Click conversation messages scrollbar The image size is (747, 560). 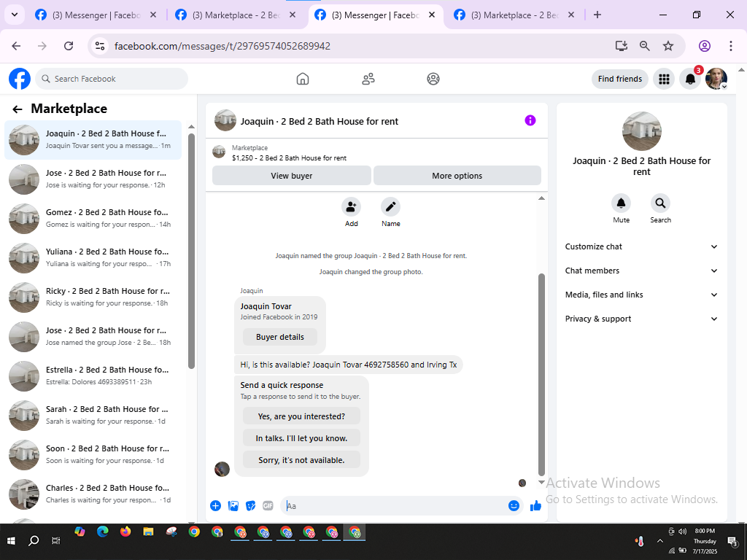click(x=541, y=374)
